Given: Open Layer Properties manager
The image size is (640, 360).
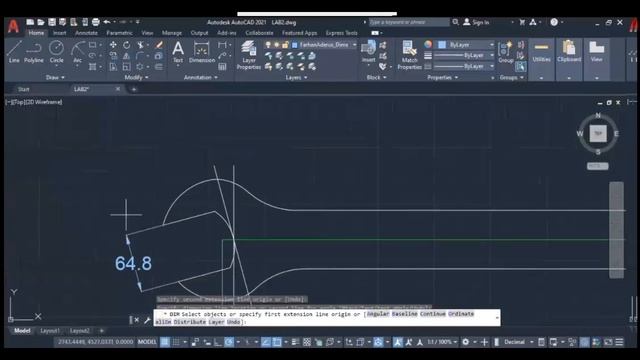Looking at the screenshot, I should 249,55.
